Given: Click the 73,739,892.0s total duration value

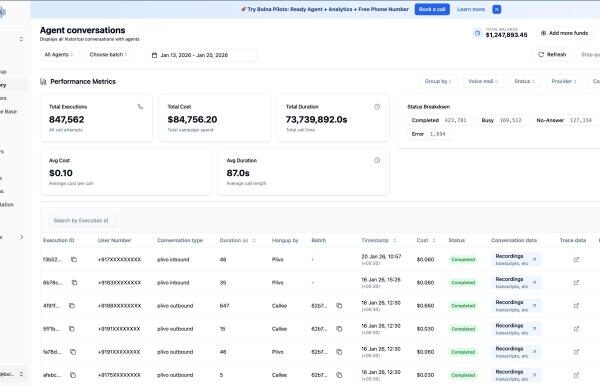Looking at the screenshot, I should 316,119.
